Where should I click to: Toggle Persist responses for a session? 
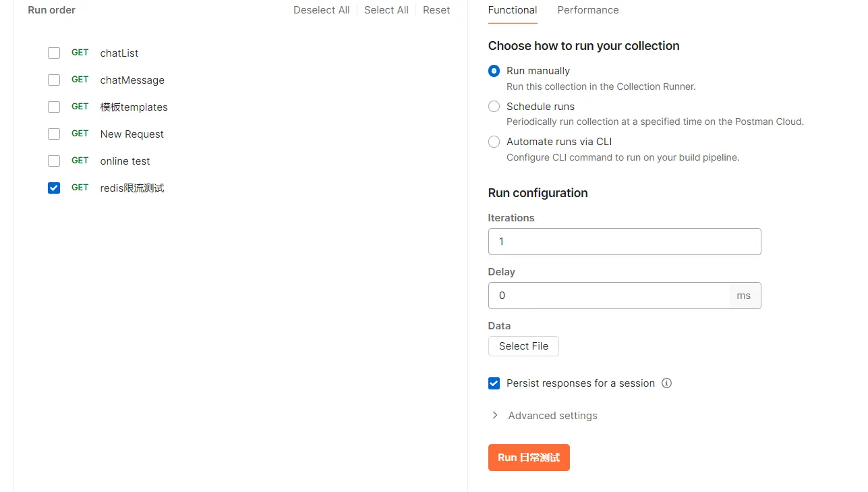click(494, 383)
